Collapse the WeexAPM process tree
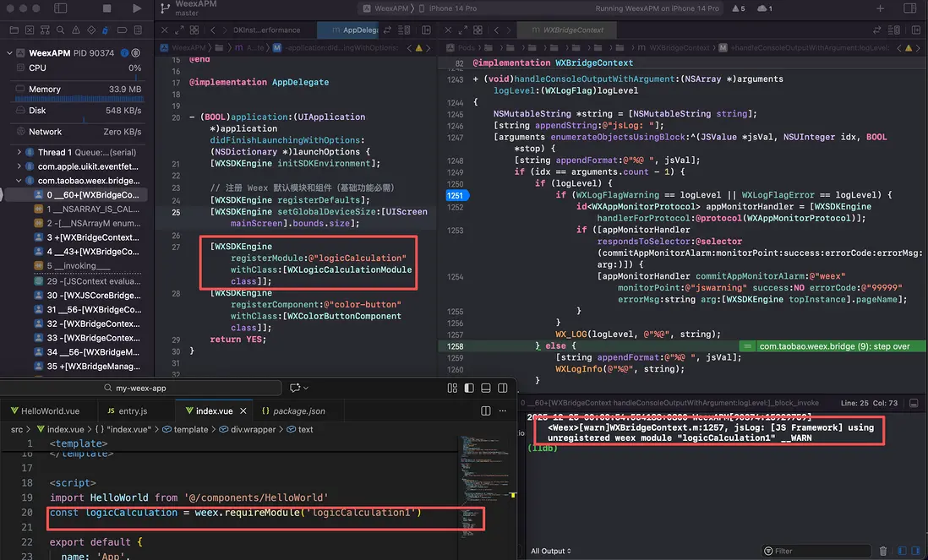Screen dimensions: 928x560 click(10, 53)
